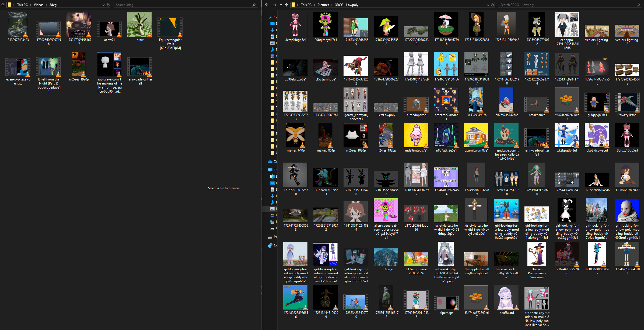
Task: Open Quick access in navigation pane
Action: coord(273,17)
